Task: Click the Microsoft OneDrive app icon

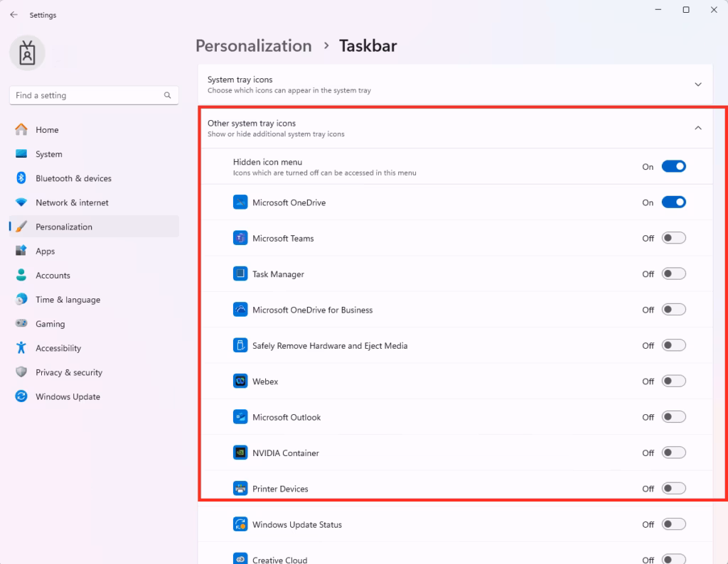Action: [240, 202]
